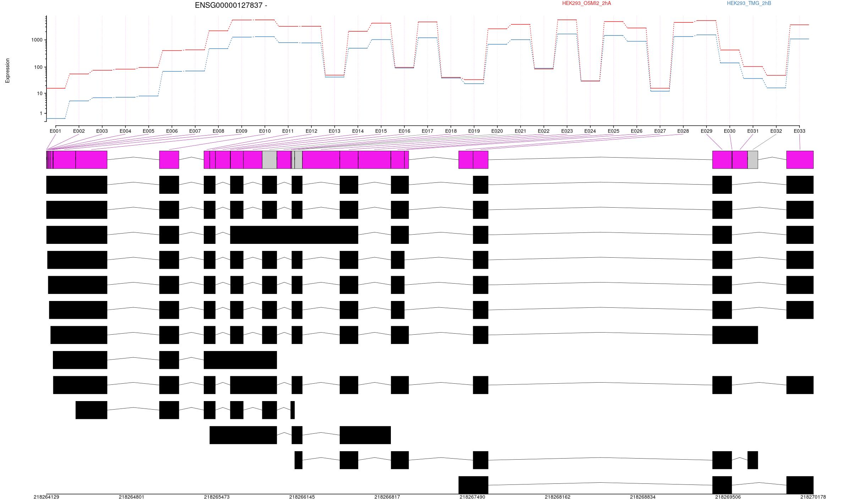
Task: Click exon label E006
Action: pos(172,131)
